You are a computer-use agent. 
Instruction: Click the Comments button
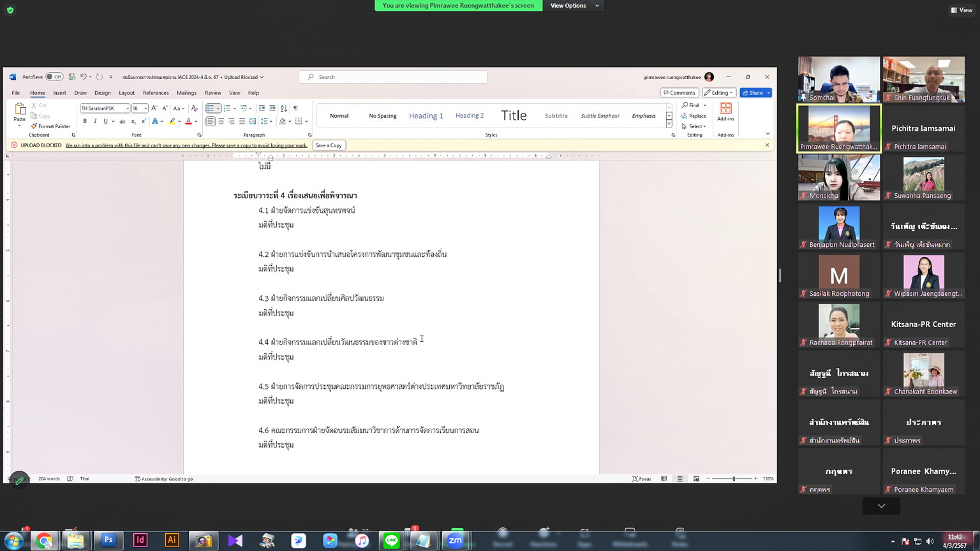(679, 93)
